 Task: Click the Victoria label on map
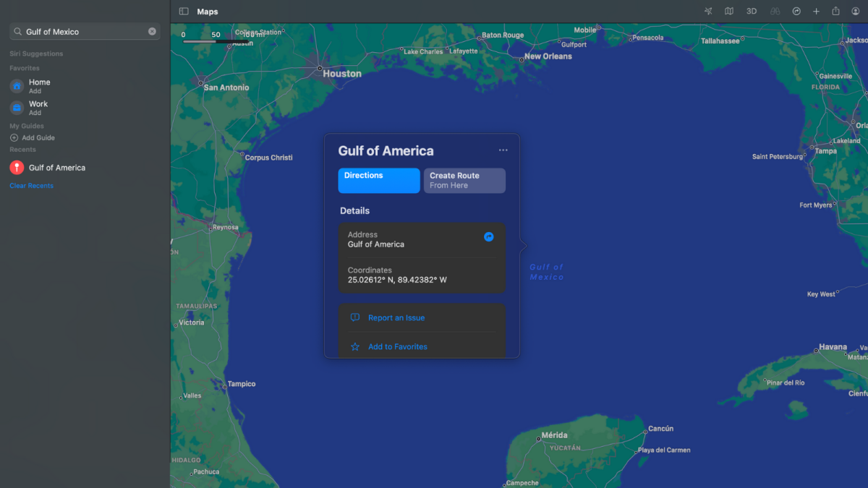pos(192,322)
